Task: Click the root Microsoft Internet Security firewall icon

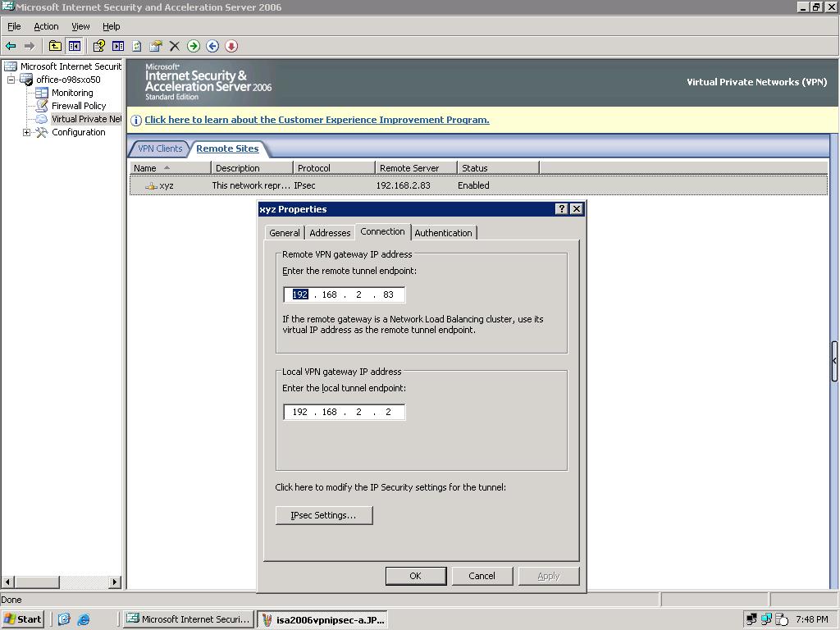Action: (x=10, y=66)
